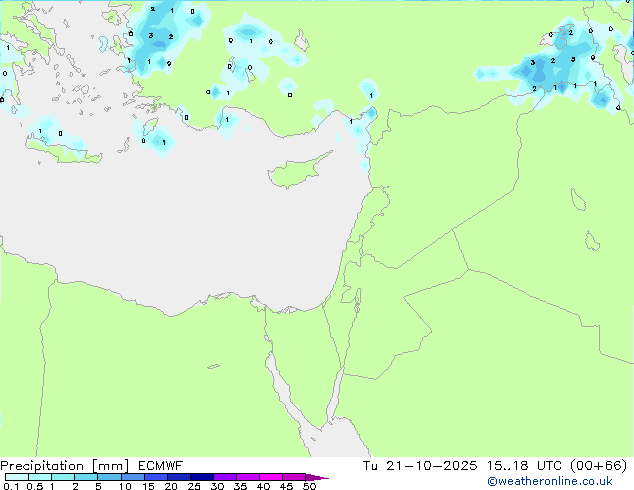Select the 2–5 mm legend color swatch
This screenshot has width=634, height=490.
[x=86, y=477]
